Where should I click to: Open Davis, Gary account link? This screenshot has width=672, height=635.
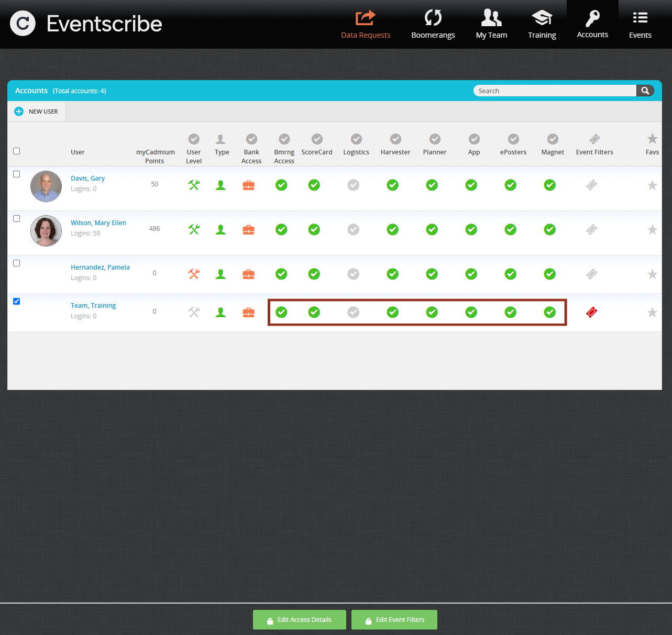coord(87,179)
